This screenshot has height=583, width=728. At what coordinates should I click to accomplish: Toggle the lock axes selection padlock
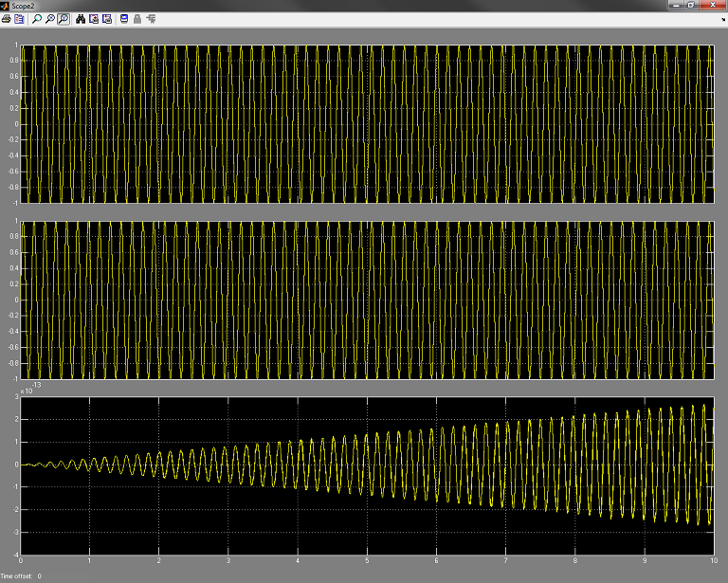(x=137, y=19)
